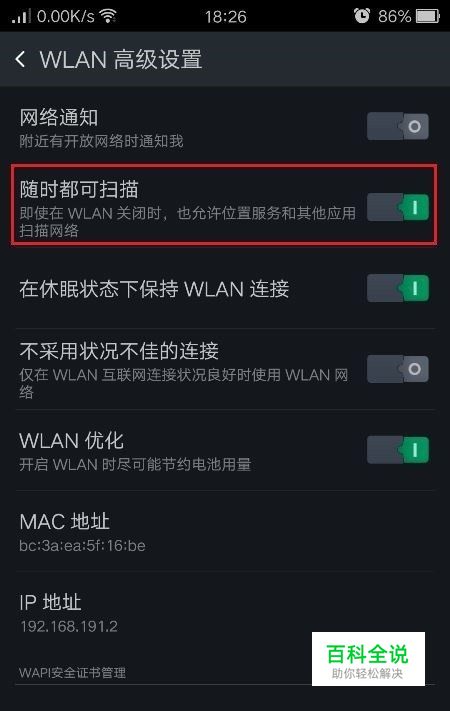Image resolution: width=450 pixels, height=711 pixels.
Task: Tap the alarm clock status icon
Action: 362,16
